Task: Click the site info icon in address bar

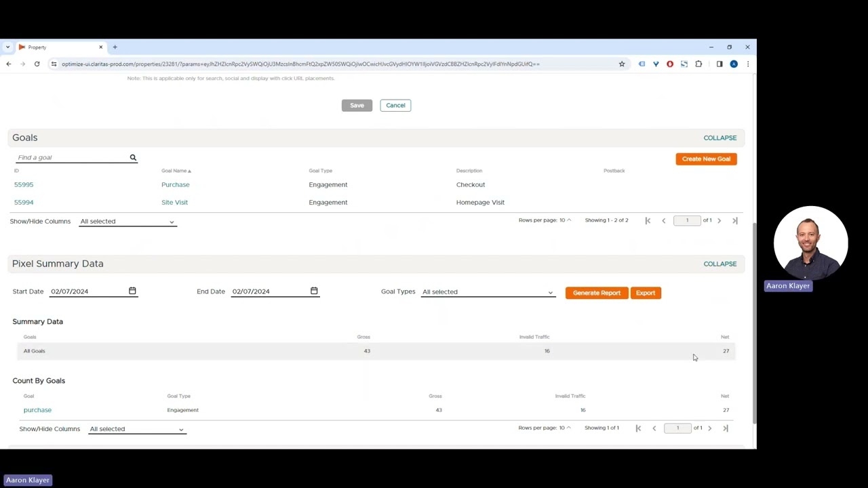Action: pos(54,64)
